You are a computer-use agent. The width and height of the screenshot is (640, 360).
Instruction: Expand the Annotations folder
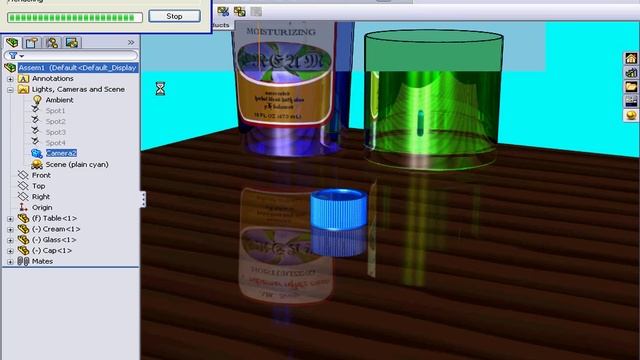pos(10,79)
